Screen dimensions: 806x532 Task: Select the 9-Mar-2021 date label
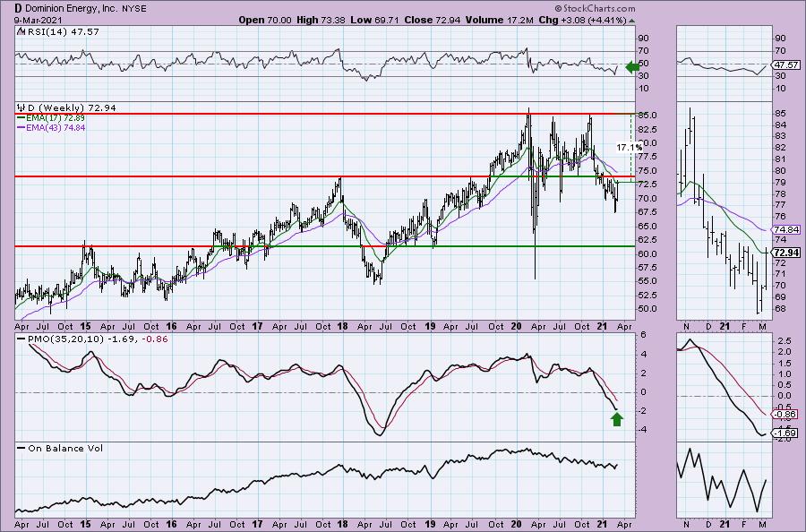pyautogui.click(x=39, y=20)
